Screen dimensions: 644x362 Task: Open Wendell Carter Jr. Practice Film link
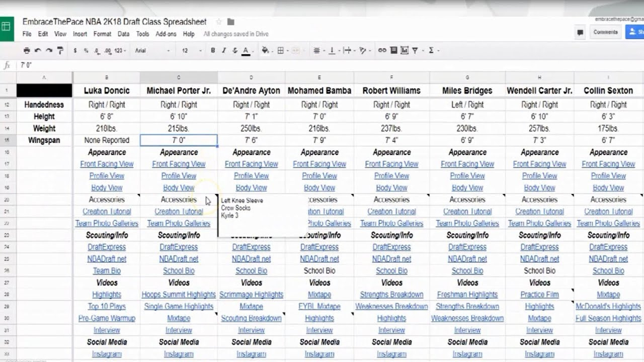click(539, 295)
